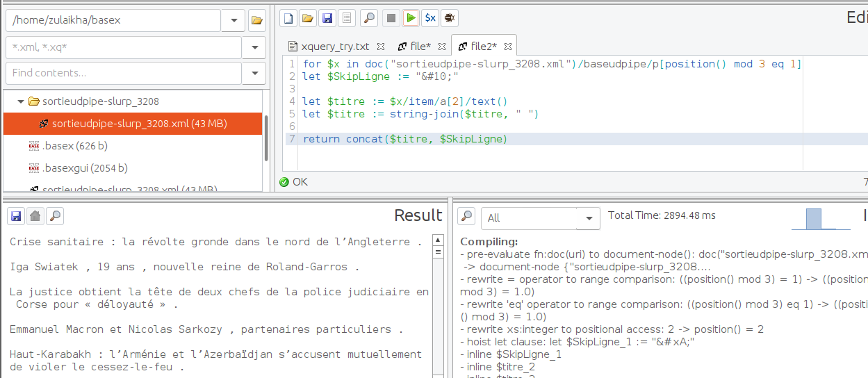The image size is (868, 378).
Task: Go to home in Result panel
Action: point(35,216)
